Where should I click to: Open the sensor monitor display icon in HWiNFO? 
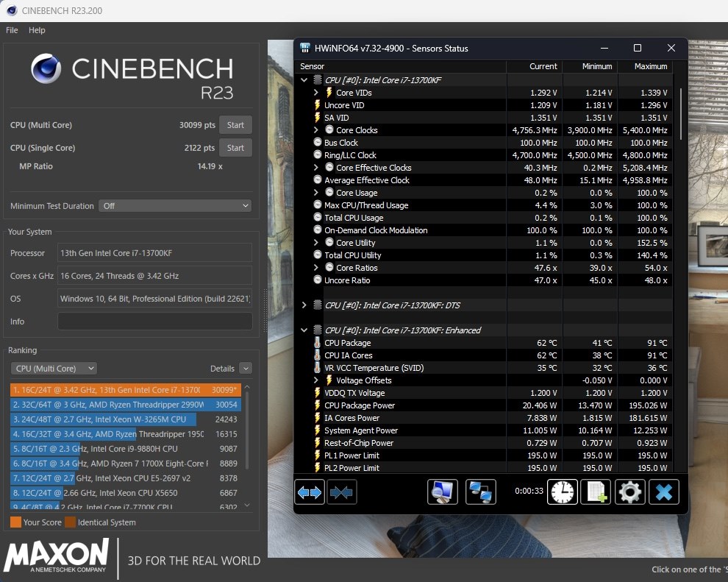click(443, 492)
